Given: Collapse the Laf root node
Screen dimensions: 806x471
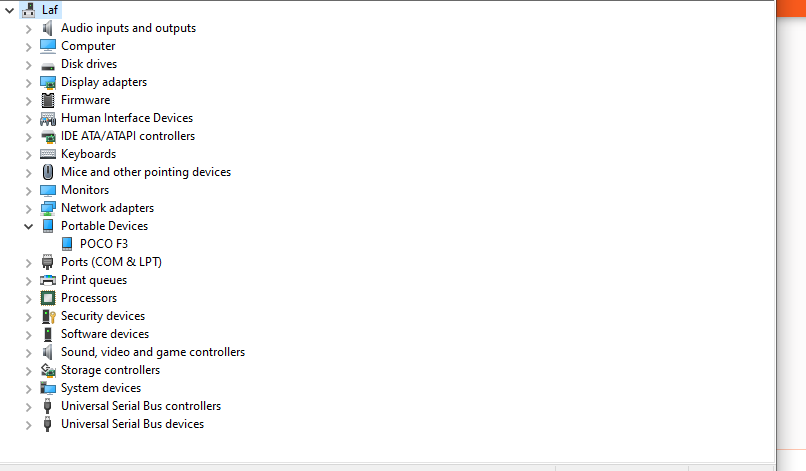Looking at the screenshot, I should click(9, 10).
